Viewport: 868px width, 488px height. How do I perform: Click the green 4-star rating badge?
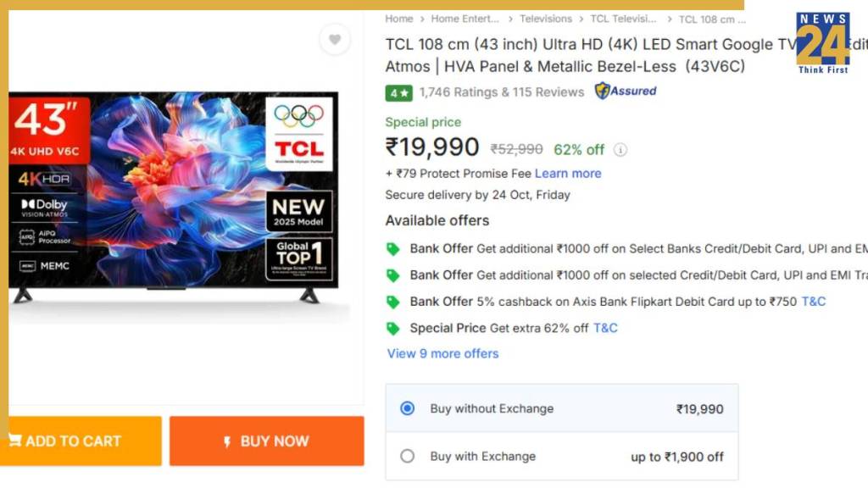(398, 92)
